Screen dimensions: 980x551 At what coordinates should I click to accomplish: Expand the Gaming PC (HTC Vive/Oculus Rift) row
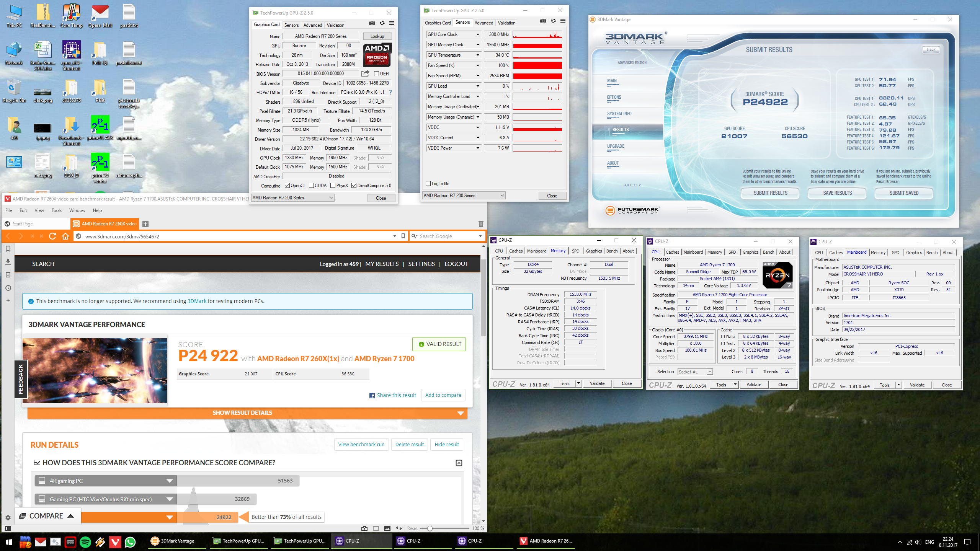(x=170, y=499)
